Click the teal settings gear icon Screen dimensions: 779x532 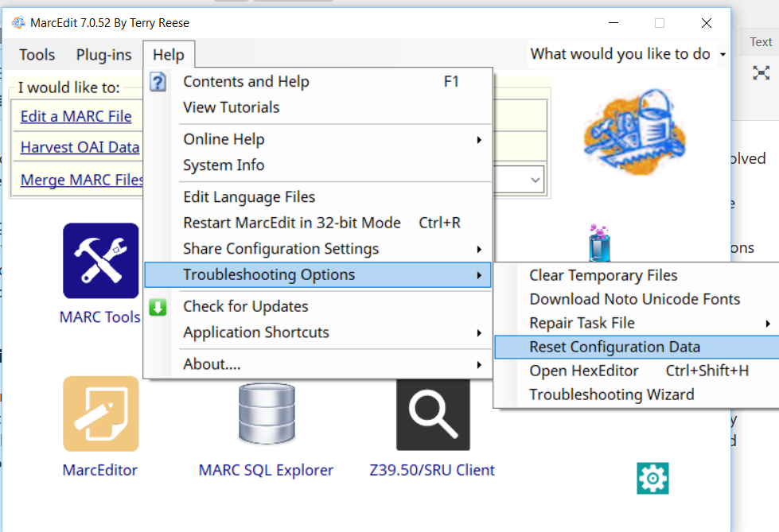(652, 479)
